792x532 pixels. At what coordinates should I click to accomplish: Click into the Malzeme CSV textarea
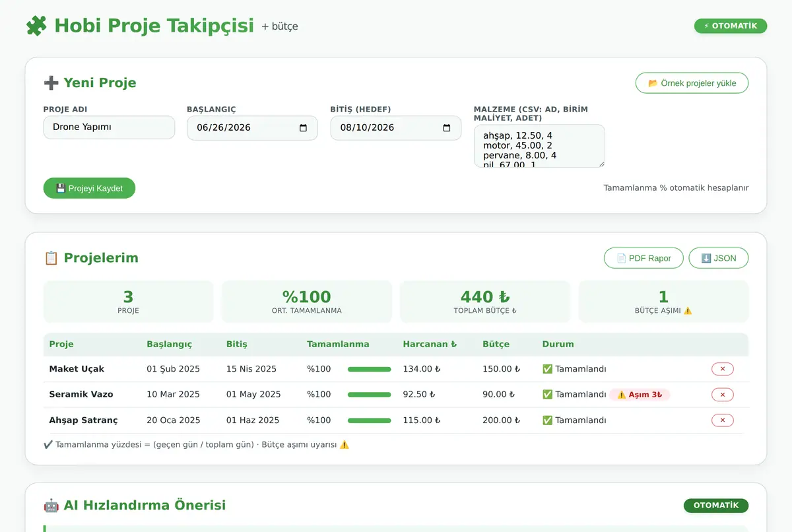point(539,146)
